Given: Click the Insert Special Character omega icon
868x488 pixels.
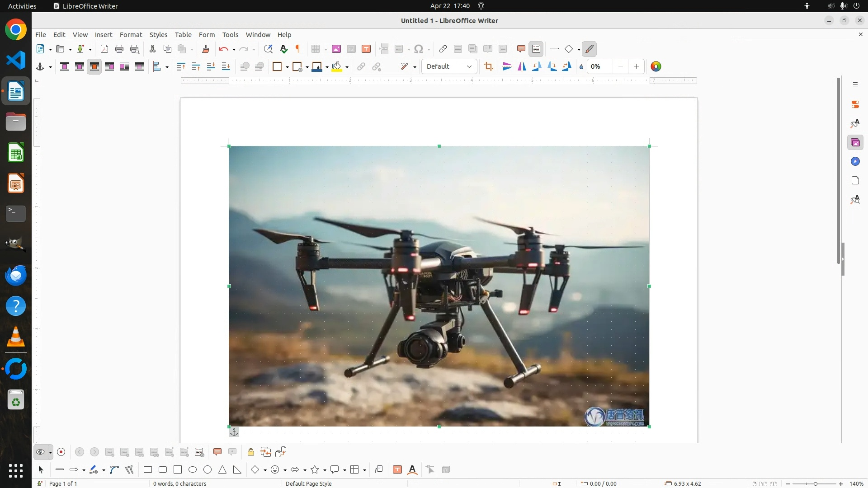Looking at the screenshot, I should click(x=419, y=49).
